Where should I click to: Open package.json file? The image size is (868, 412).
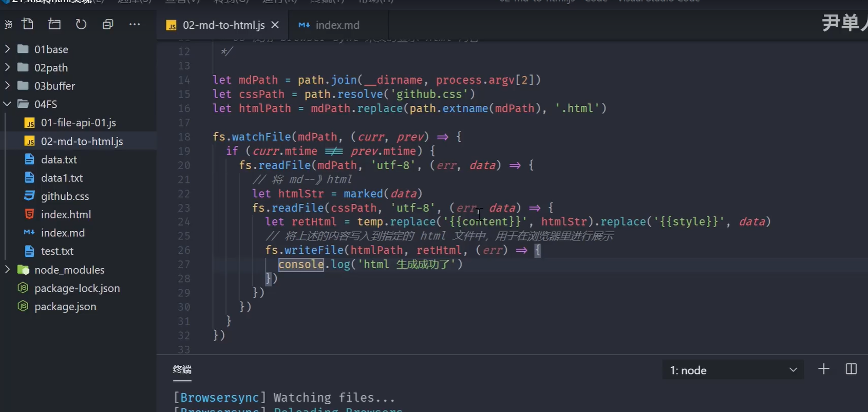65,307
